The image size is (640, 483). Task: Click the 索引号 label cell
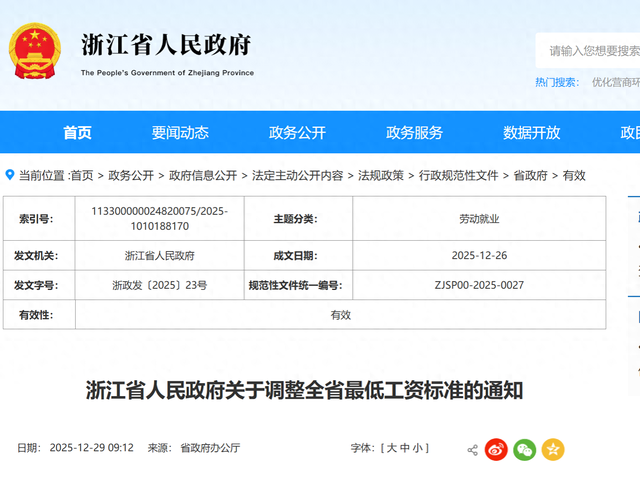pyautogui.click(x=39, y=218)
